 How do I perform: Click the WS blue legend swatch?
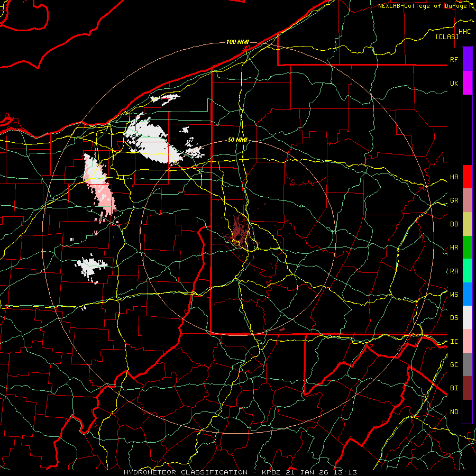467,294
